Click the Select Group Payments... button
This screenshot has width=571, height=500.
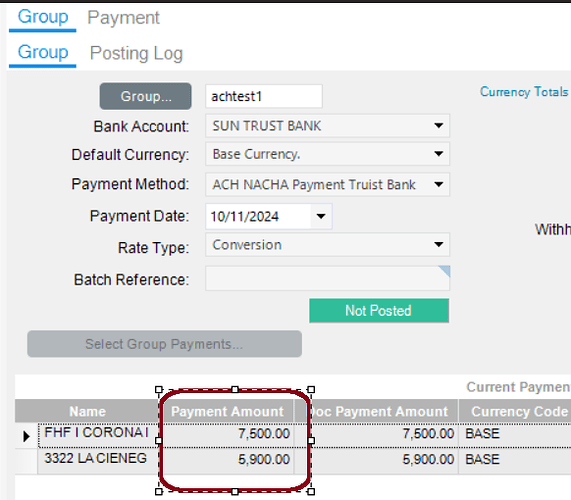click(x=164, y=344)
